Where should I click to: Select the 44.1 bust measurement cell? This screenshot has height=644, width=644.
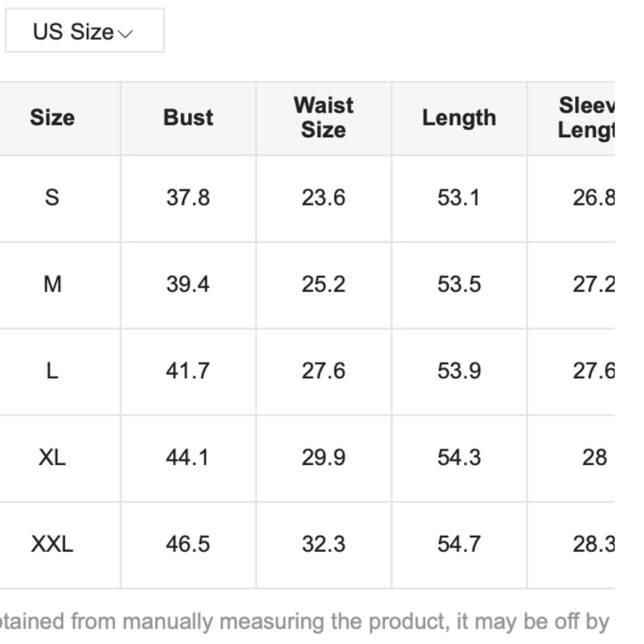188,457
